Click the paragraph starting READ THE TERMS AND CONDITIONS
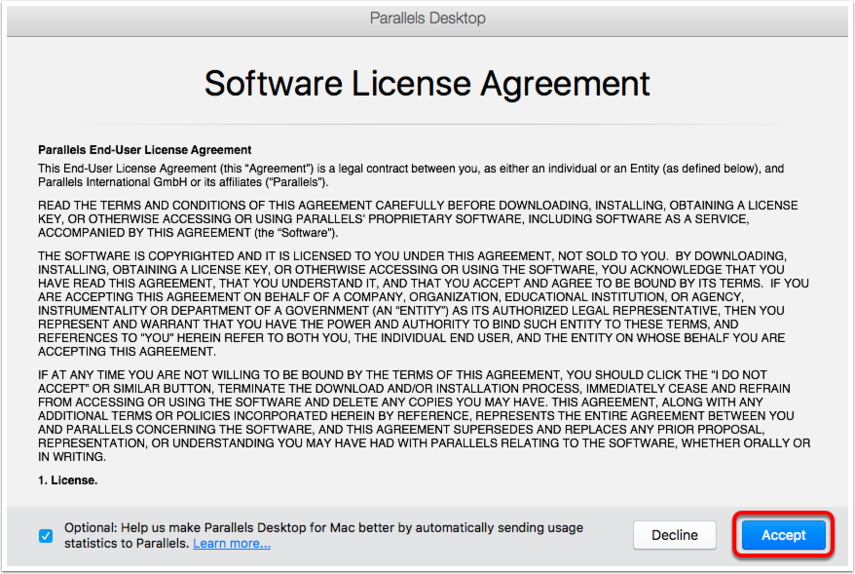 click(418, 219)
